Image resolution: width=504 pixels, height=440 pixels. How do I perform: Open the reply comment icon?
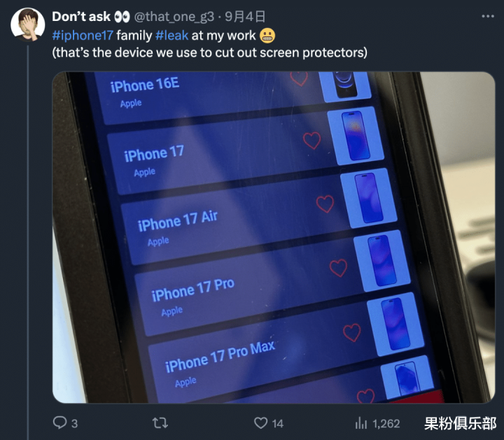pyautogui.click(x=59, y=423)
